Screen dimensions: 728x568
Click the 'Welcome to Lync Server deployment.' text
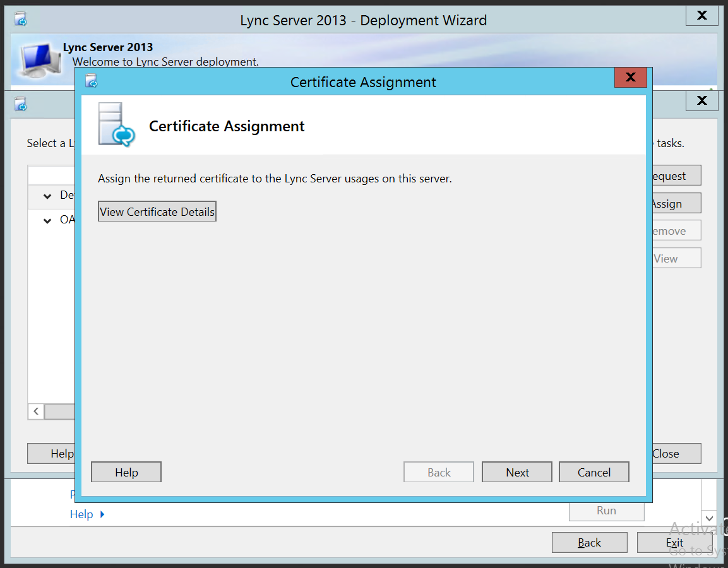coord(166,62)
